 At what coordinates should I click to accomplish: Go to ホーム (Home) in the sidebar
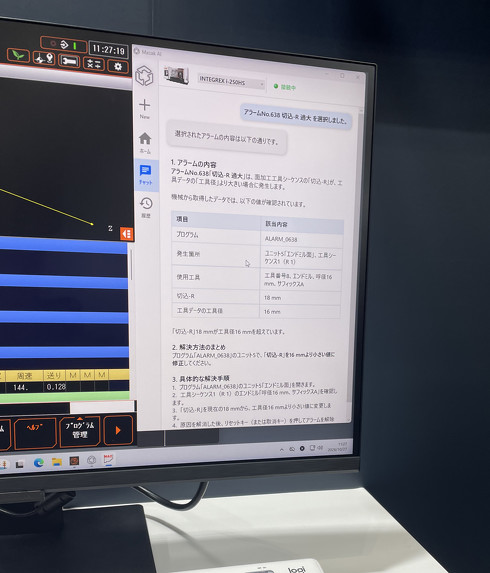click(x=145, y=142)
